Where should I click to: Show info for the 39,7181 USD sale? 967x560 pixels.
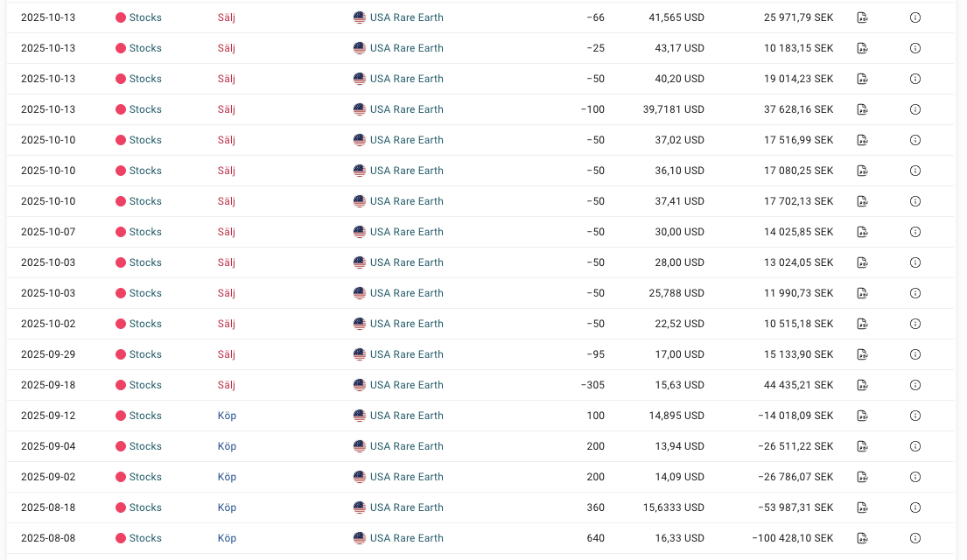pos(915,109)
